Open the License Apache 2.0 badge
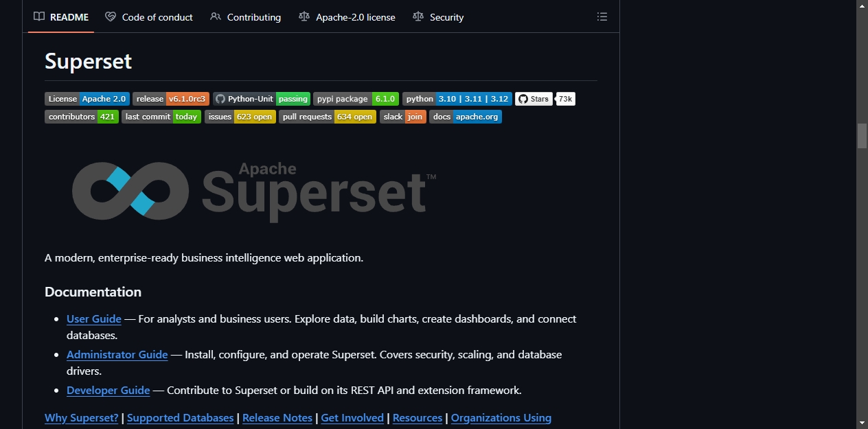The image size is (868, 429). click(87, 99)
